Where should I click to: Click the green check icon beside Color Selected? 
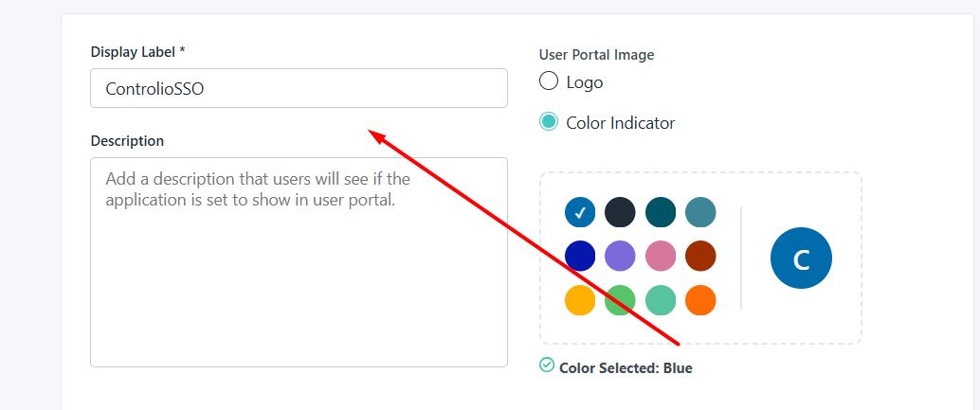547,365
